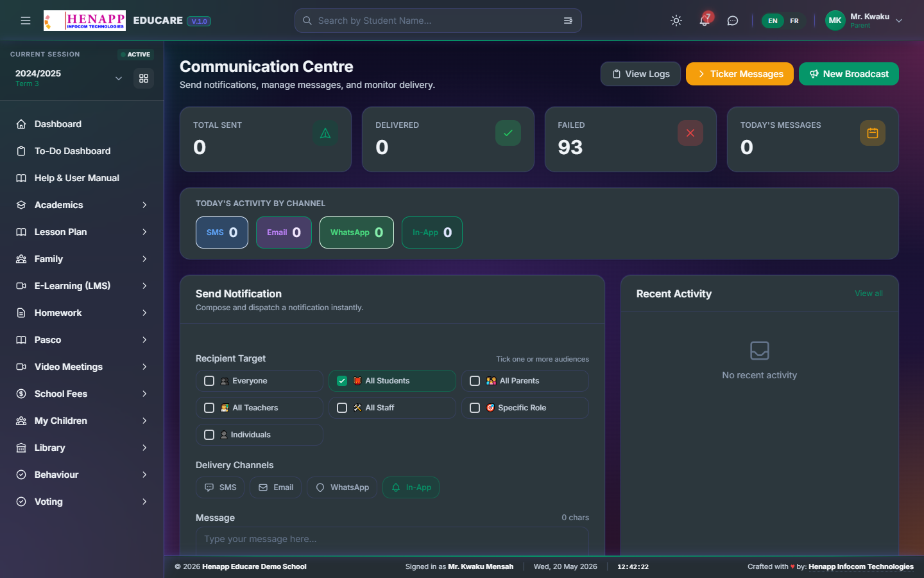924x578 pixels.
Task: Switch language to FR
Action: pos(794,21)
